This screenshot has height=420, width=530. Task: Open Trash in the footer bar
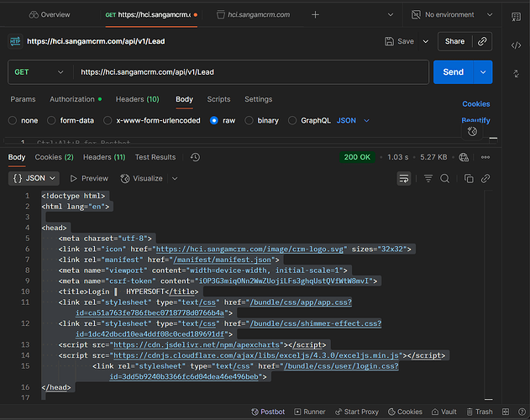click(479, 412)
